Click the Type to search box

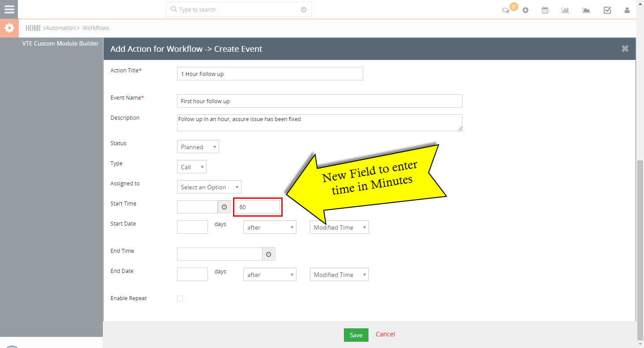pyautogui.click(x=238, y=9)
